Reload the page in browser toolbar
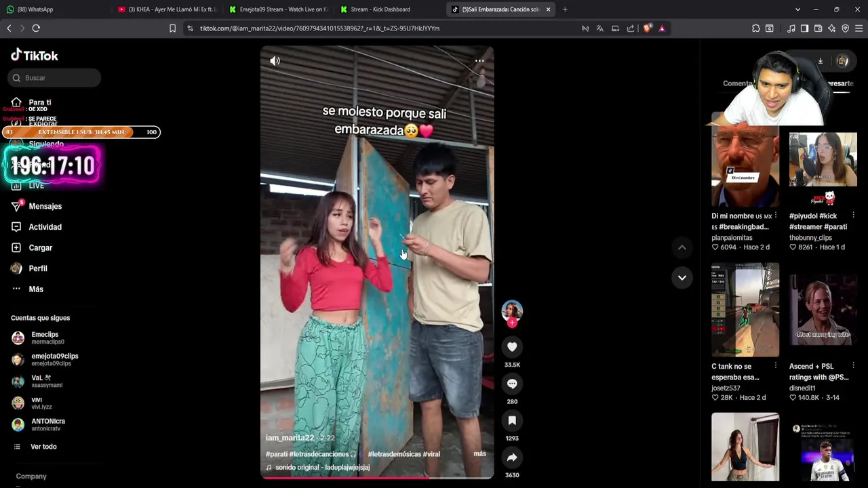The width and height of the screenshot is (868, 488). (36, 28)
